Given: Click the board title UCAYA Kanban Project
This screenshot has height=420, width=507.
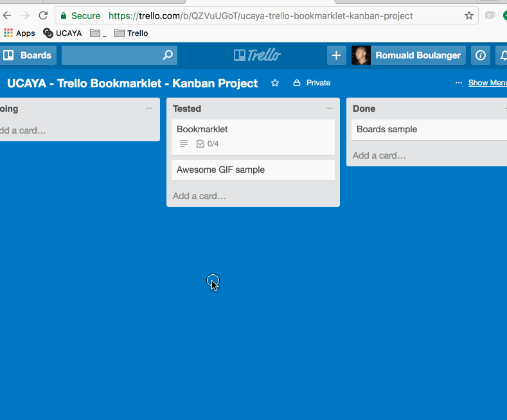Looking at the screenshot, I should tap(132, 83).
